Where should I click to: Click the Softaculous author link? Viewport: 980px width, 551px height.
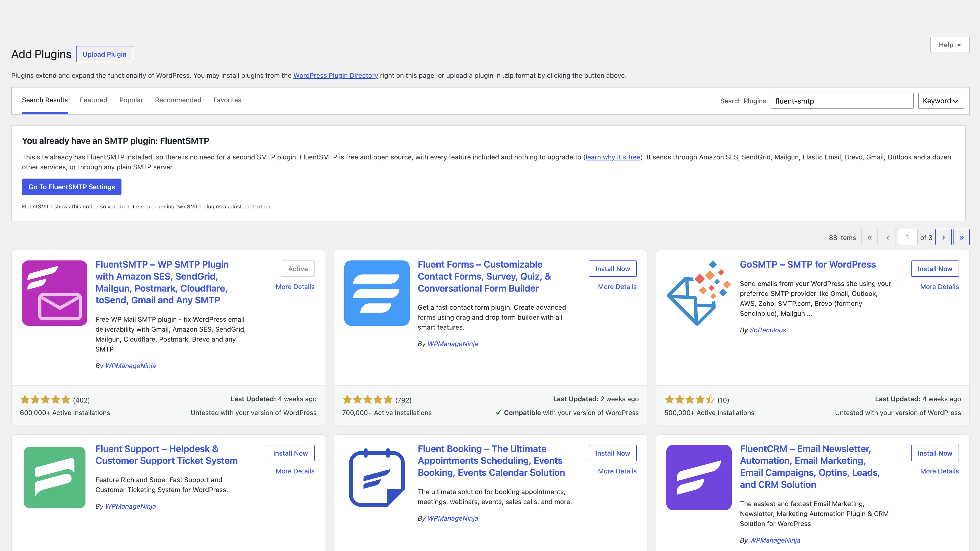[x=767, y=330]
